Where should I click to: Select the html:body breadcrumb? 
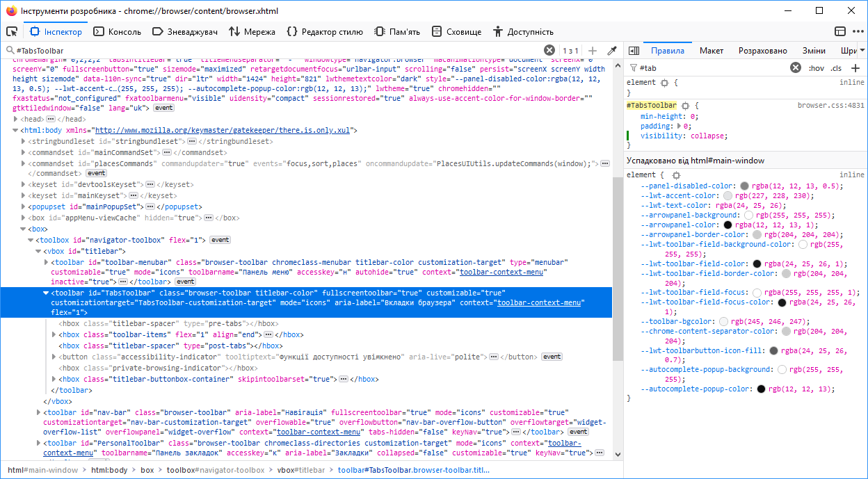coord(109,470)
